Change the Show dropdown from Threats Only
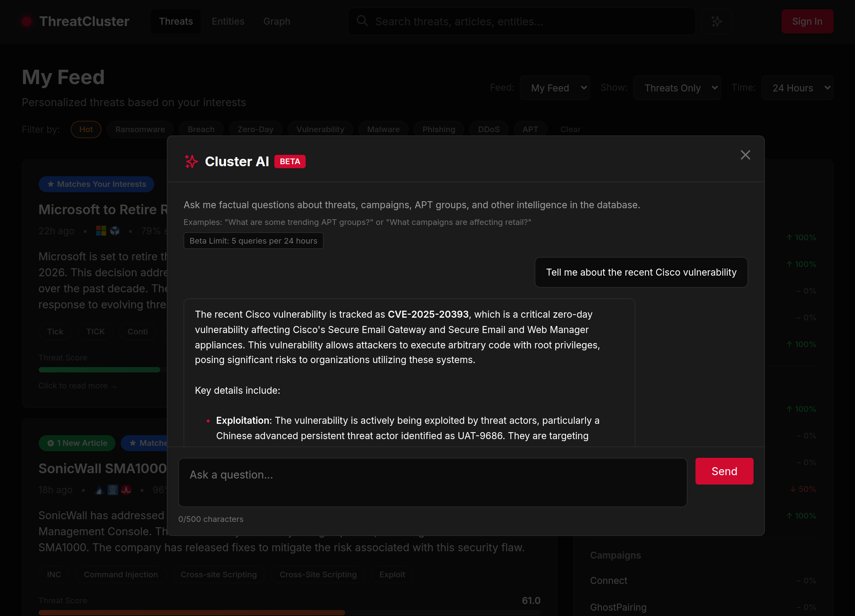Viewport: 855px width, 616px height. 677,87
